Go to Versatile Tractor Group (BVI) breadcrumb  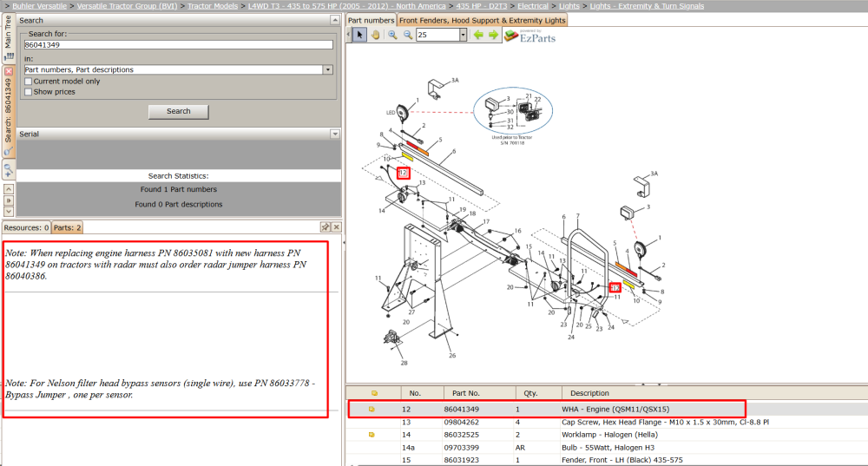127,5
